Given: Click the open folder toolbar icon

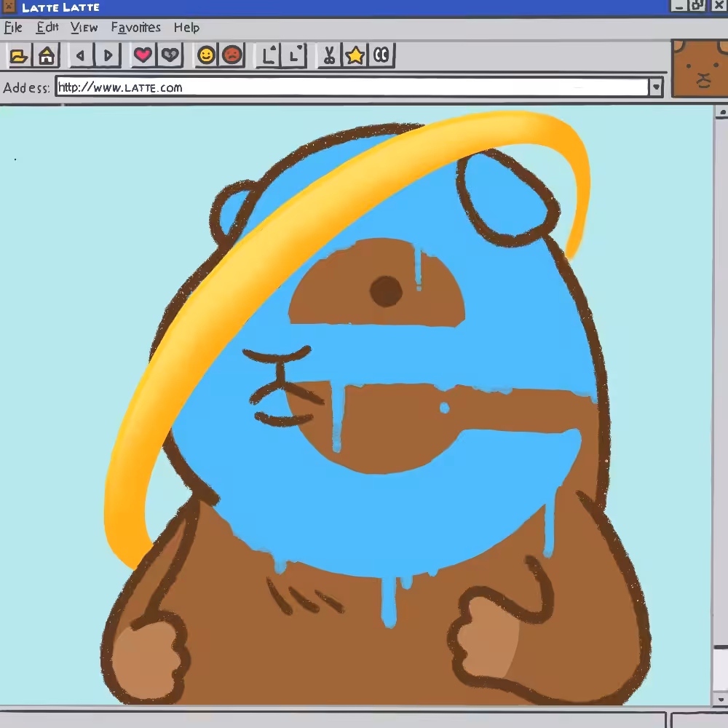Looking at the screenshot, I should (19, 56).
